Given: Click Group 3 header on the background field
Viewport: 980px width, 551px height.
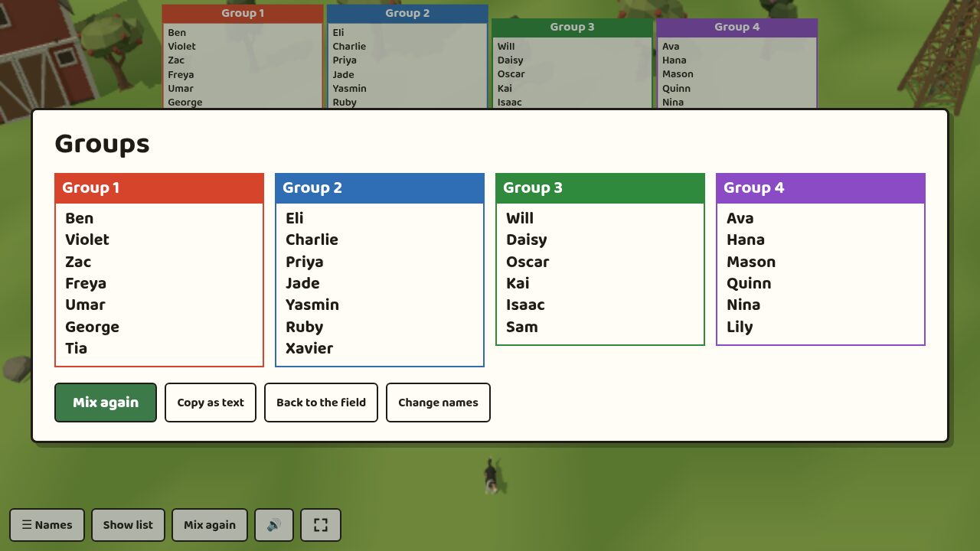Looking at the screenshot, I should [x=572, y=27].
